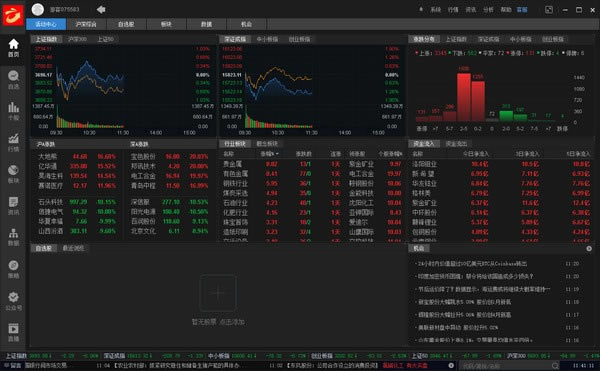Click 洛阳钼业 in fund inflow list
The height and width of the screenshot is (371, 600).
(424, 164)
